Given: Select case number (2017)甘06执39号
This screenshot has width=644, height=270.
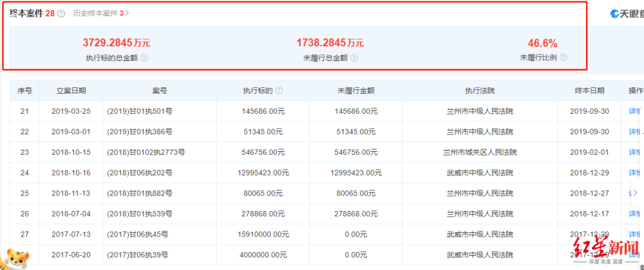Looking at the screenshot, I should 137,255.
